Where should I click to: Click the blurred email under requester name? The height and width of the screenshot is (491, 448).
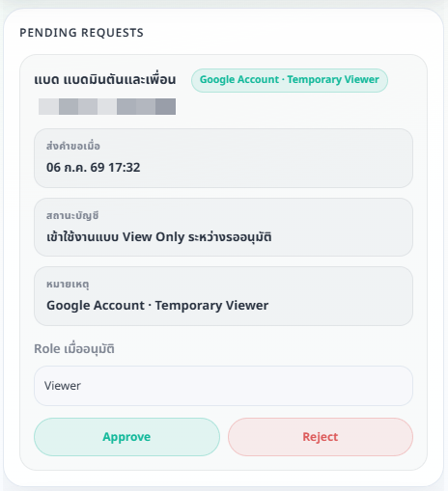[107, 106]
